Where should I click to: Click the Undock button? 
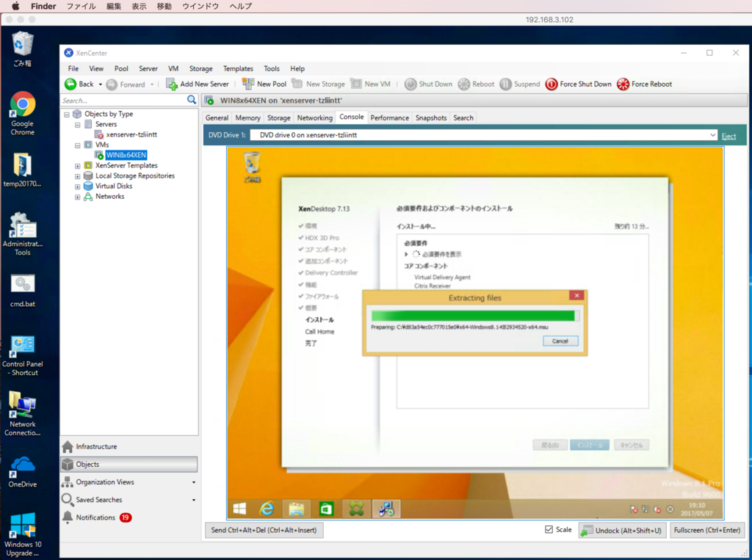click(x=622, y=530)
